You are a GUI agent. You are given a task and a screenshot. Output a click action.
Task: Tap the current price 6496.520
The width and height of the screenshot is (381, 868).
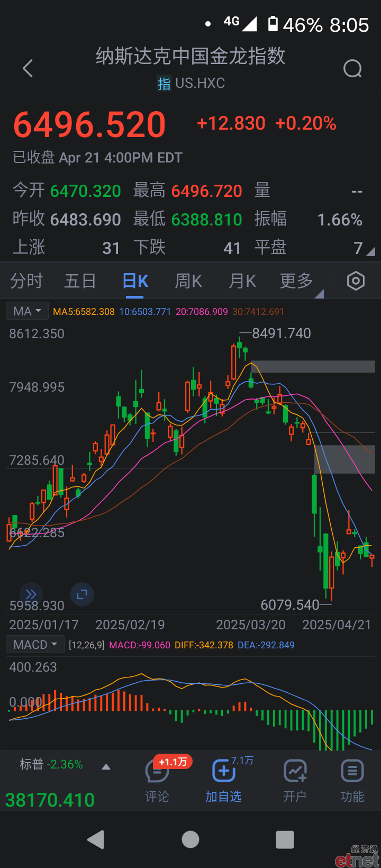tap(89, 125)
